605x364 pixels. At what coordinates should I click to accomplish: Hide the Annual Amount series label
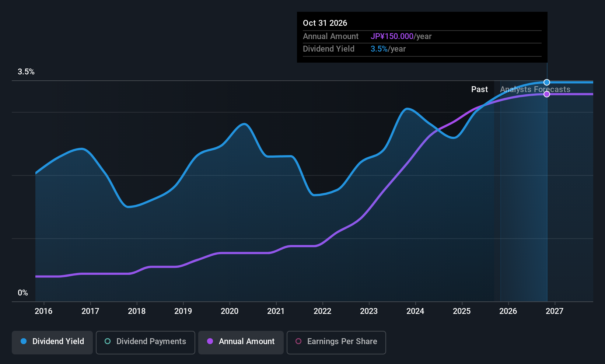tap(246, 342)
